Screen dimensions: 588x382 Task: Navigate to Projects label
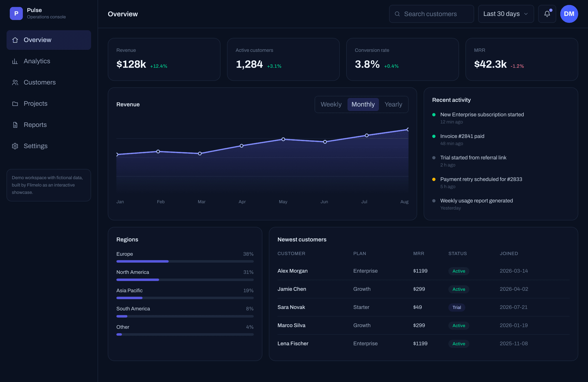[36, 103]
